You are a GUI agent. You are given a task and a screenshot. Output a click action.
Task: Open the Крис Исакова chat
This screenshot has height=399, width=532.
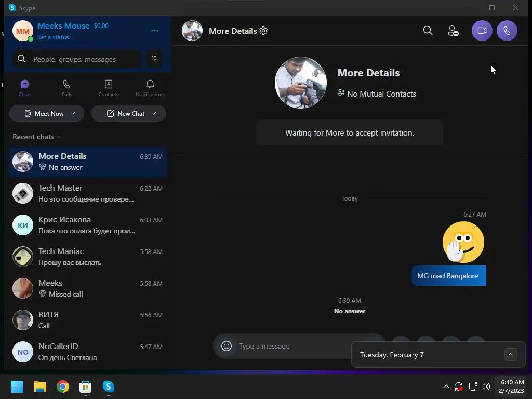(x=87, y=224)
